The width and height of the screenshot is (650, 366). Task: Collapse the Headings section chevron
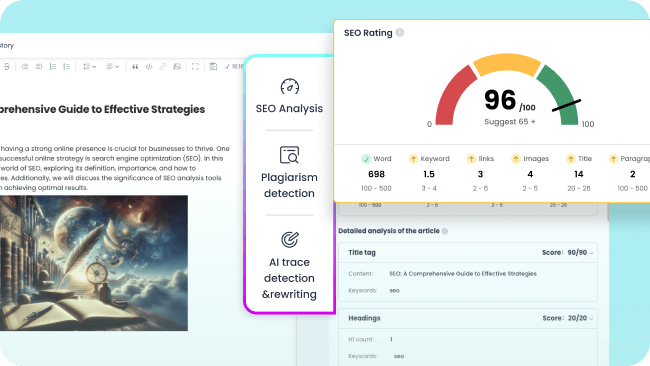[x=591, y=318]
